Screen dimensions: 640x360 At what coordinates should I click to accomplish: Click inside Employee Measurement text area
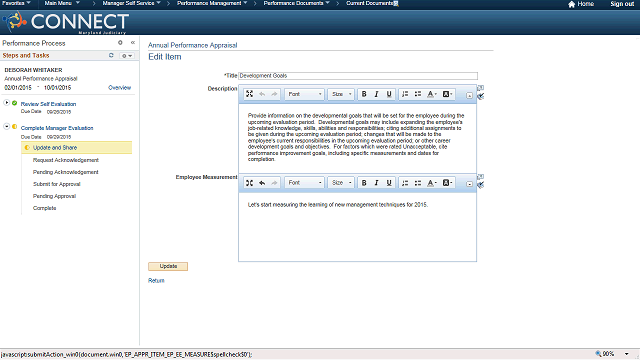click(357, 227)
